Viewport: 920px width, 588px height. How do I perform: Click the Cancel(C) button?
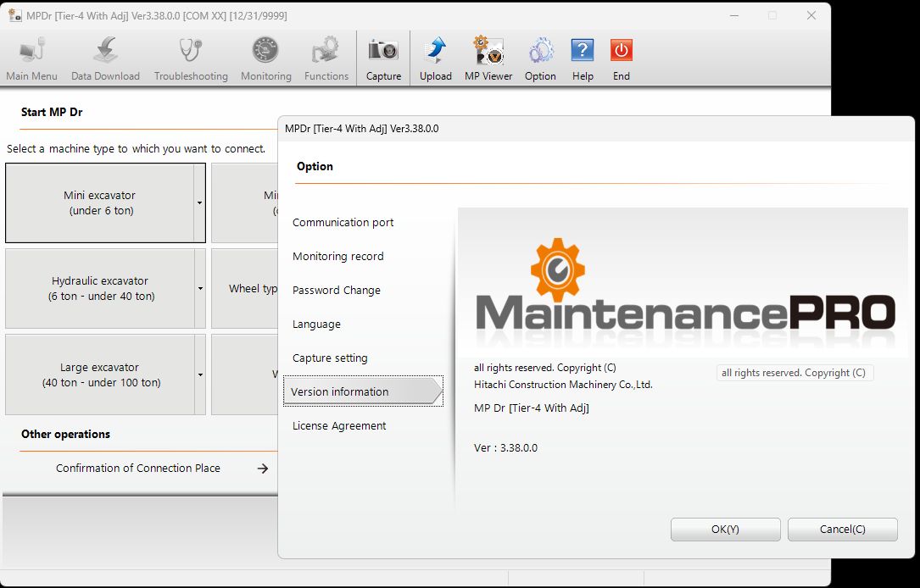[x=843, y=530]
